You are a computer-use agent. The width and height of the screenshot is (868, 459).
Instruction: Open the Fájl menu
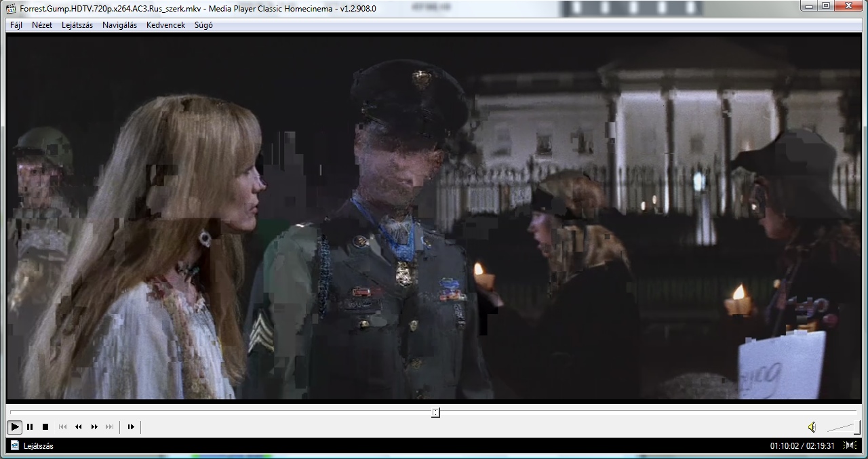(16, 25)
